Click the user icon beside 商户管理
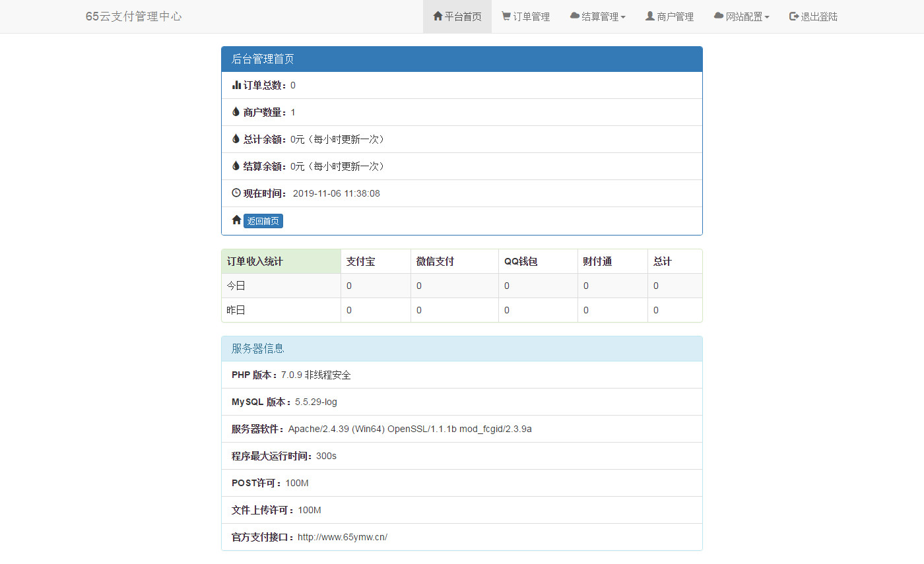 click(x=650, y=16)
